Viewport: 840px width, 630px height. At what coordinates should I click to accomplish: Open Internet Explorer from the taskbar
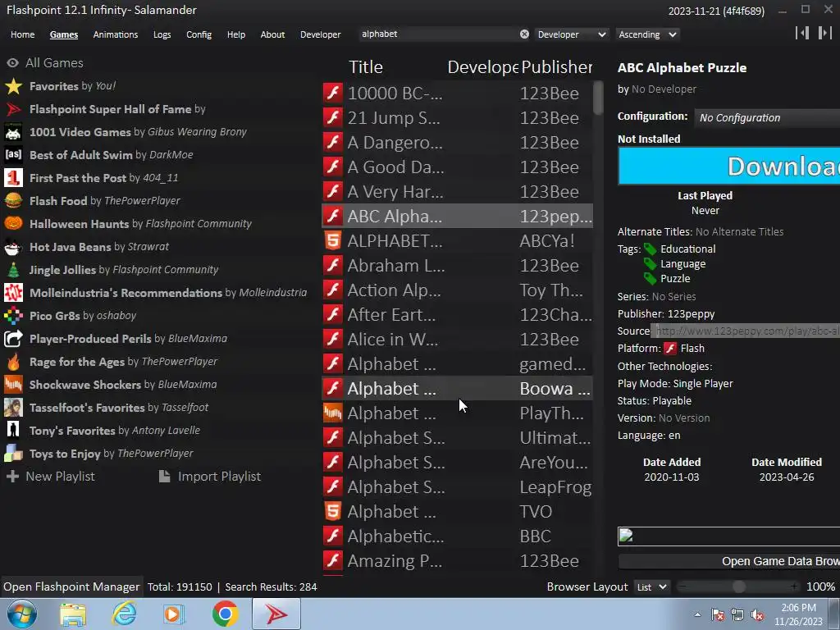click(x=125, y=614)
